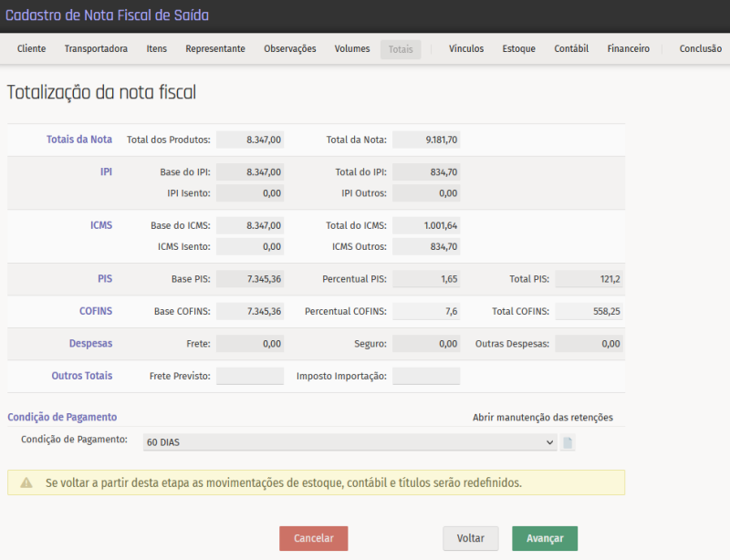The width and height of the screenshot is (730, 560).
Task: Select the Representante tab
Action: pyautogui.click(x=215, y=49)
